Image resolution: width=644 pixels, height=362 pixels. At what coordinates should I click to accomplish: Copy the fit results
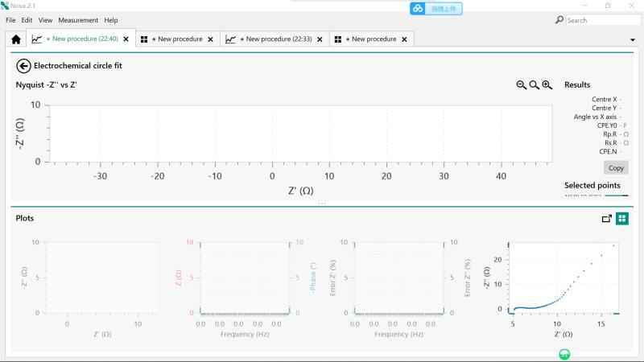tap(616, 168)
